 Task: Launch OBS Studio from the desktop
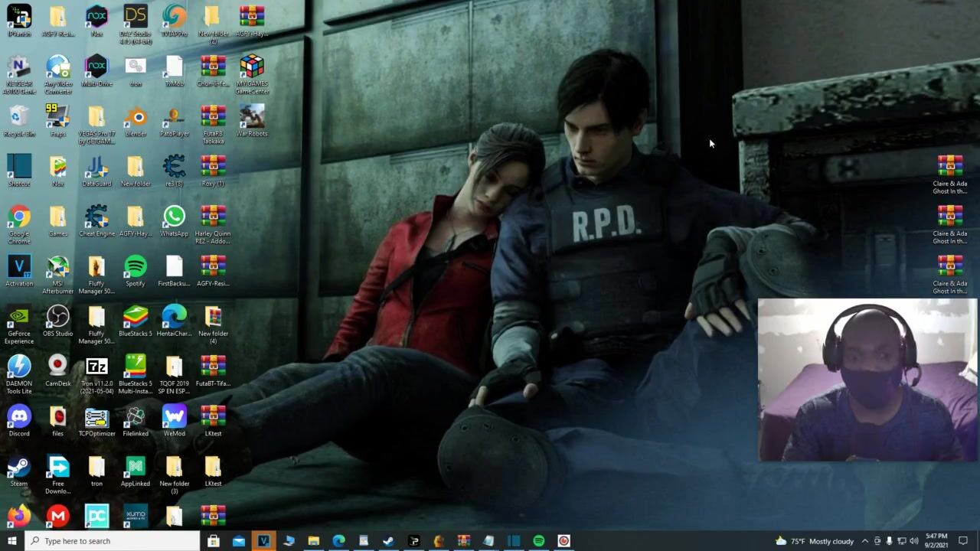57,317
